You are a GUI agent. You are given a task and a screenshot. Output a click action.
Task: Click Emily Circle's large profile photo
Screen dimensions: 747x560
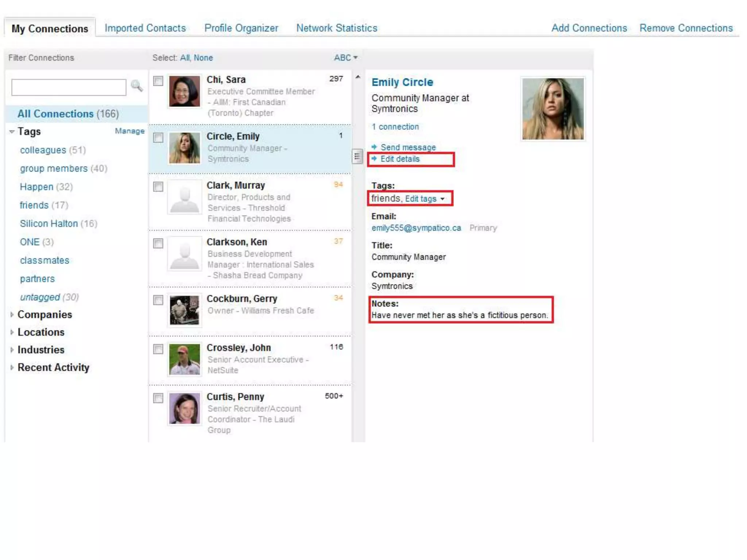[x=552, y=109]
